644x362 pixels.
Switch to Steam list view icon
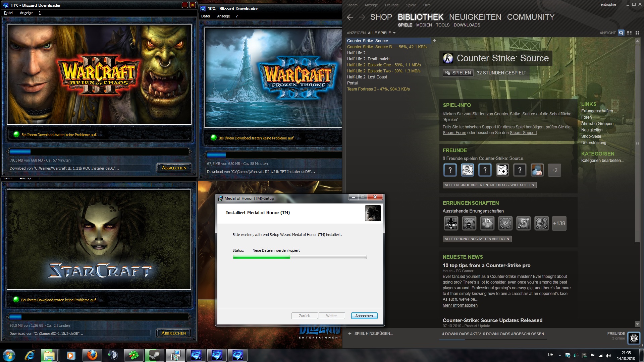(x=629, y=33)
